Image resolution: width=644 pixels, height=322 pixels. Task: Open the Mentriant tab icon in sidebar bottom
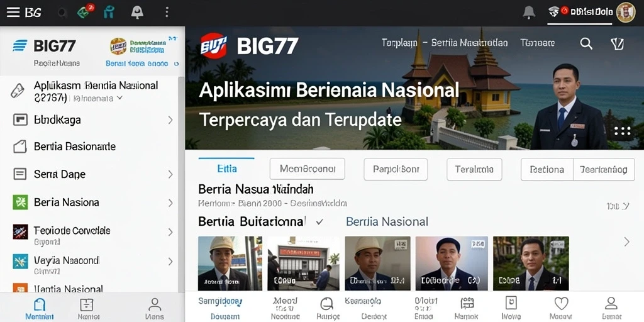click(x=40, y=304)
